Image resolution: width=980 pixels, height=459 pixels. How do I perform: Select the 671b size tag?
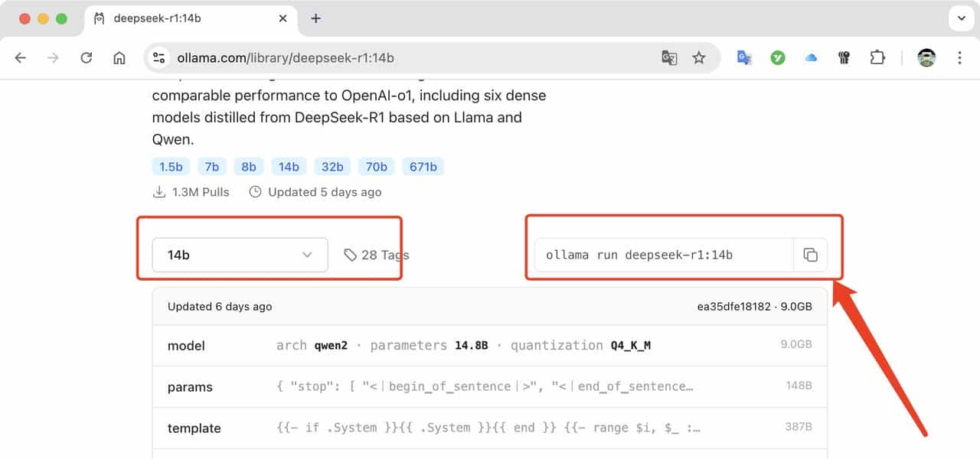pos(423,167)
